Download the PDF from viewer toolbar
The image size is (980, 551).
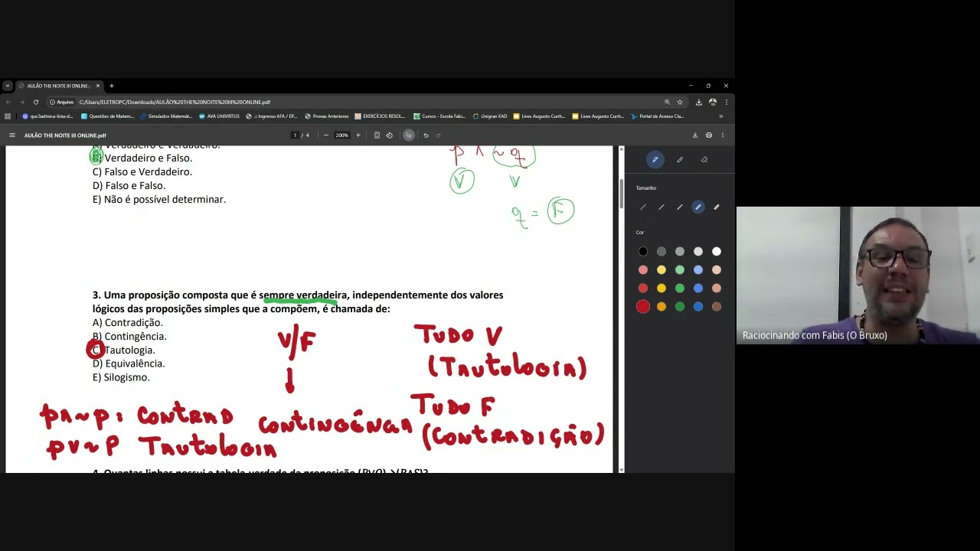(x=695, y=135)
